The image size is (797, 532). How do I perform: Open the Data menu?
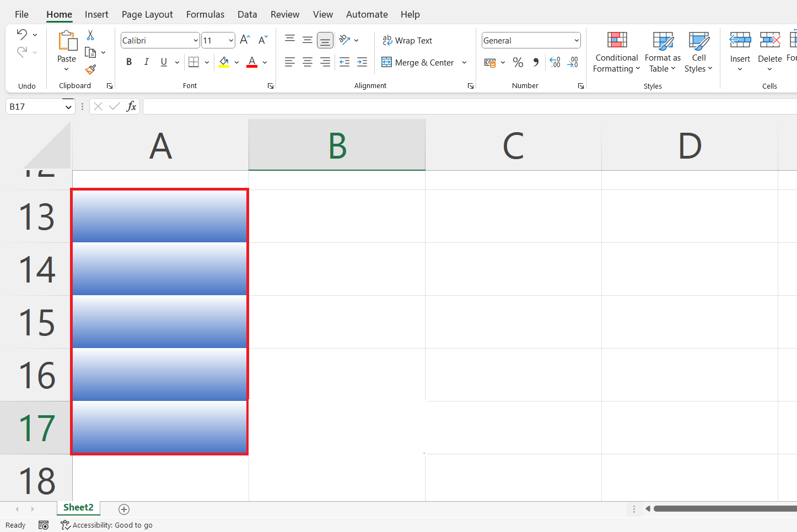point(247,14)
